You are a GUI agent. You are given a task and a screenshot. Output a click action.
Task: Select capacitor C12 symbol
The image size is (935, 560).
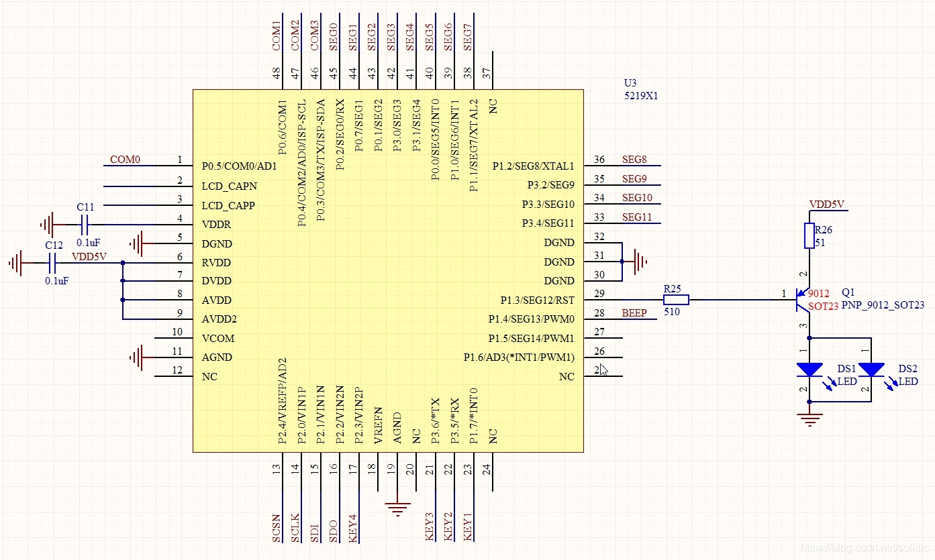(52, 263)
